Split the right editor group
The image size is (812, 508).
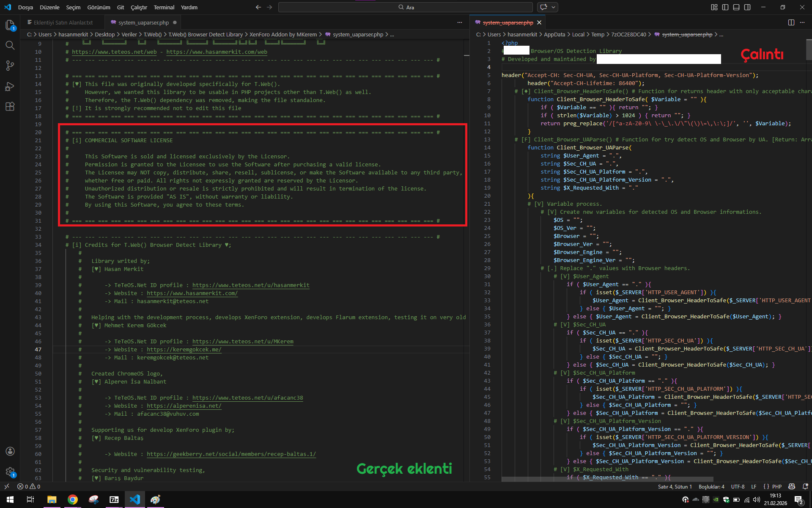[x=791, y=22]
